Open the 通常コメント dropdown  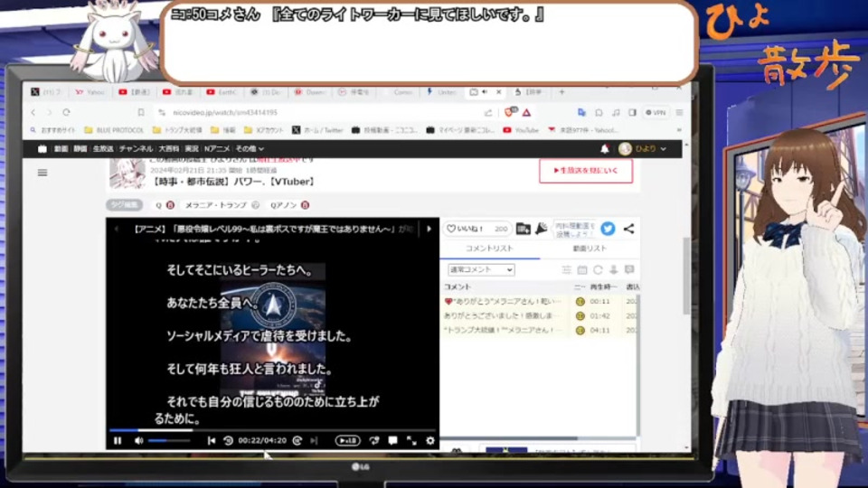tap(481, 270)
